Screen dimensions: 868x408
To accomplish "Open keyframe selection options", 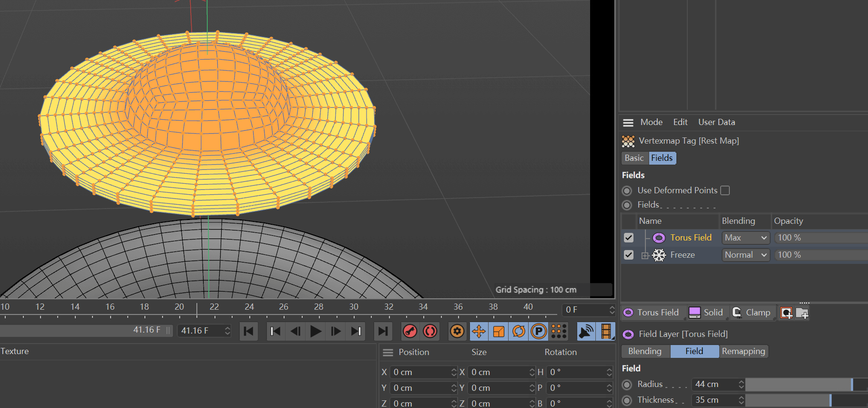I will 457,331.
